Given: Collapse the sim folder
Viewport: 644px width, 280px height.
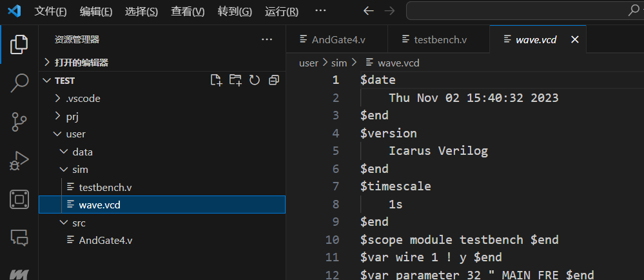Looking at the screenshot, I should point(80,170).
